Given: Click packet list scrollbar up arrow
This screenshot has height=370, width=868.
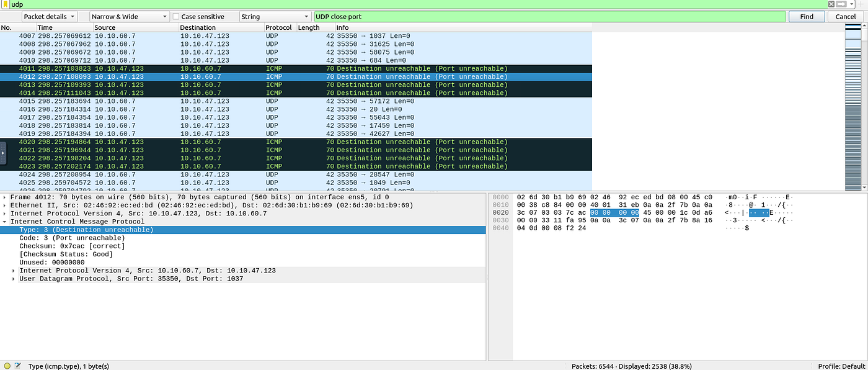Looking at the screenshot, I should point(864,27).
